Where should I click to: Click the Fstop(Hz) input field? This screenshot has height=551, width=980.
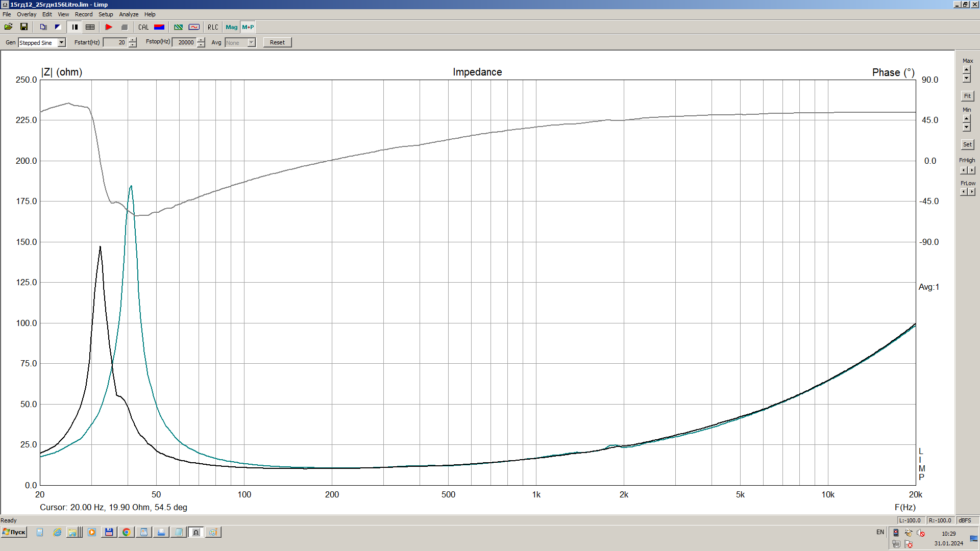(x=184, y=42)
